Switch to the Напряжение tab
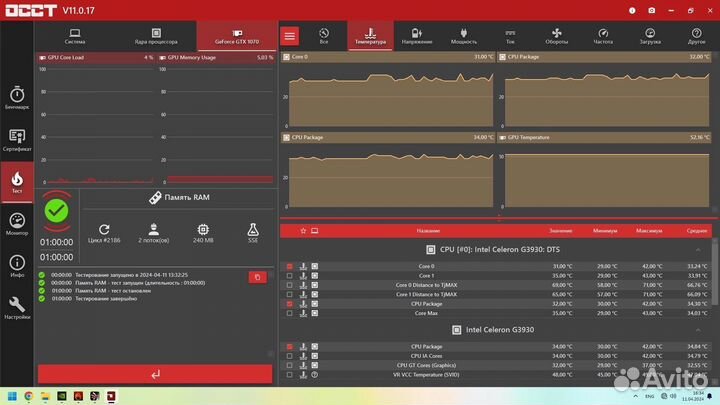The height and width of the screenshot is (405, 720). click(417, 36)
